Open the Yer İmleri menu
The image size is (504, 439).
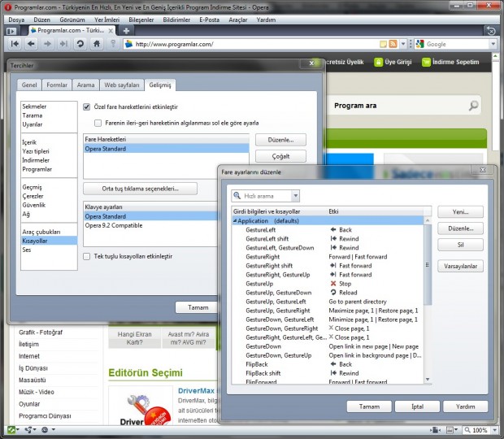coord(107,20)
